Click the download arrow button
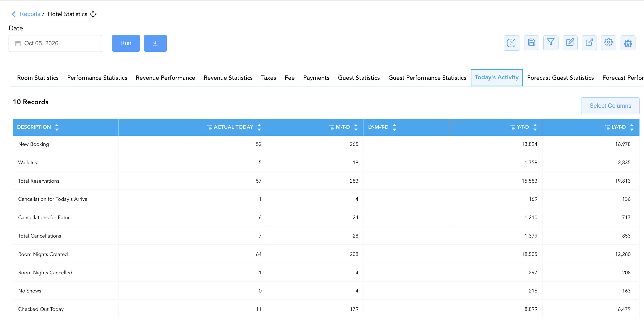This screenshot has height=321, width=644. click(155, 43)
